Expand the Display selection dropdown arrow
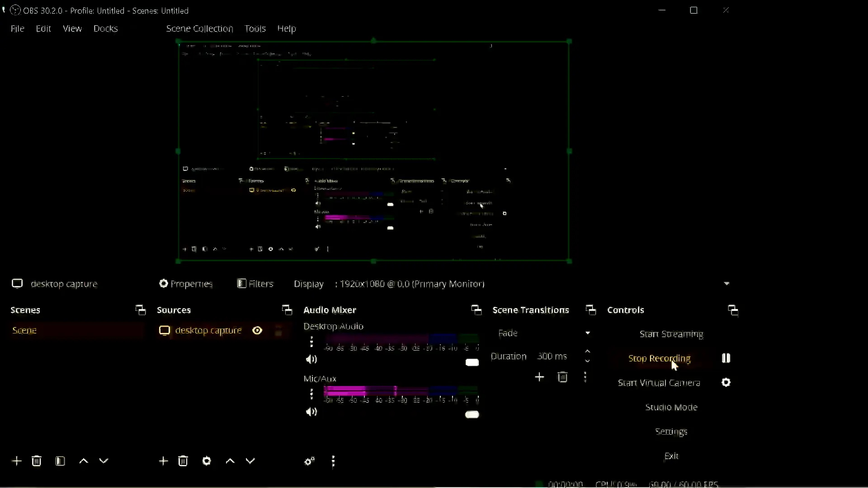Screen dimensions: 868x488 [x=726, y=284]
